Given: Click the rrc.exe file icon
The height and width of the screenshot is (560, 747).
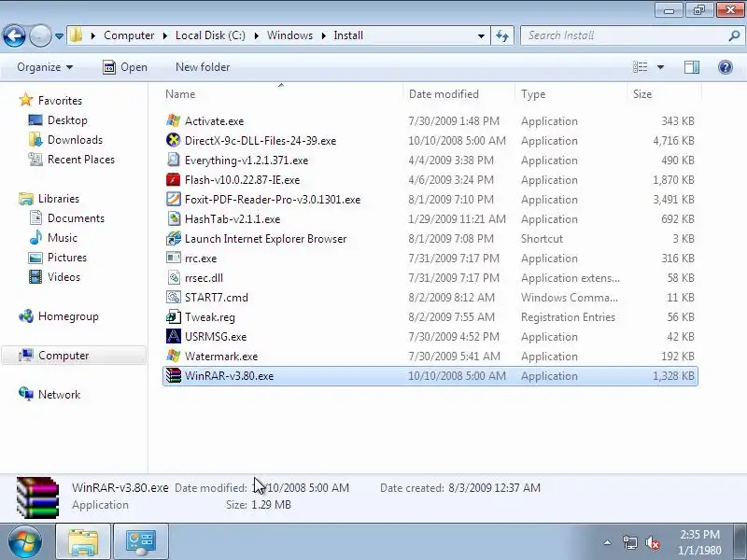Looking at the screenshot, I should (x=174, y=258).
